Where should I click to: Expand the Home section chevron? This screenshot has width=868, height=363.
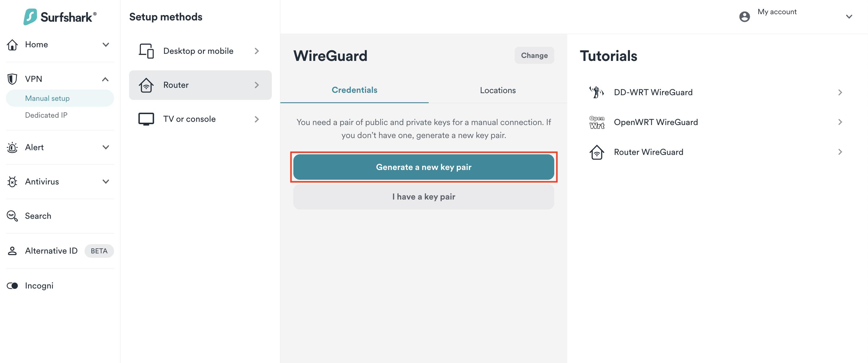105,45
